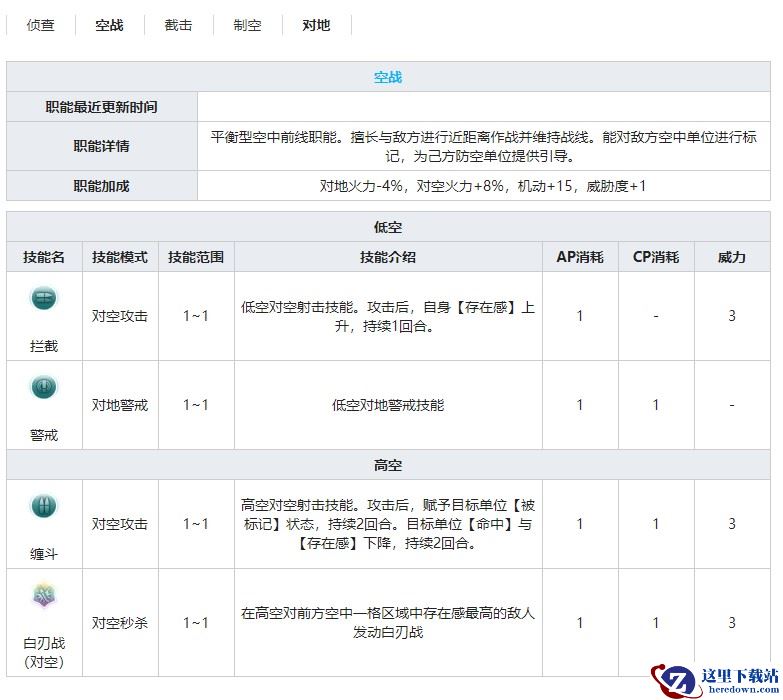
Task: Click the 1~1 range in 缠斗 row
Action: pos(196,524)
